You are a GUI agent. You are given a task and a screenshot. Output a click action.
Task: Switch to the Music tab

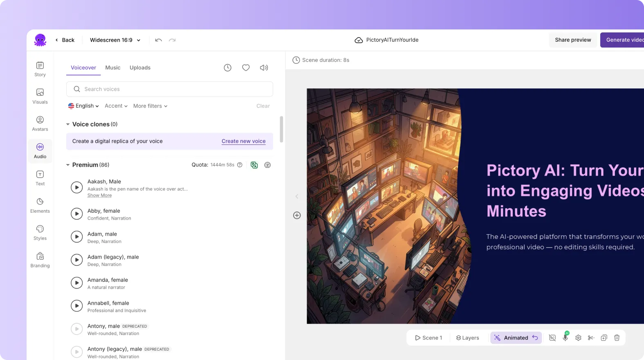pos(113,67)
